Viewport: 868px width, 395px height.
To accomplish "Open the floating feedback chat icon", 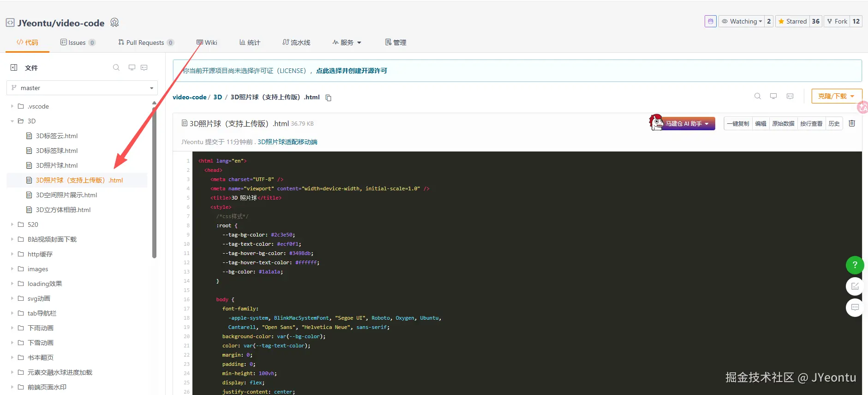I will [x=855, y=307].
